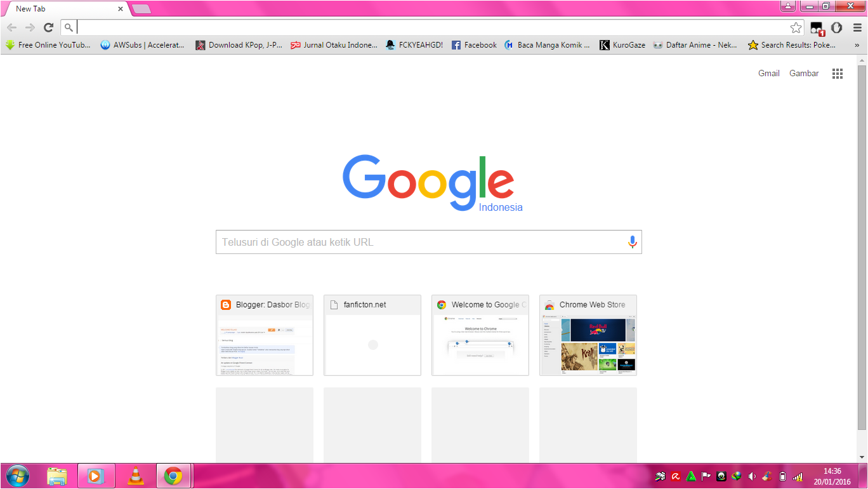Expand the hidden bookmarks overflow chevron
The width and height of the screenshot is (868, 489).
tap(857, 45)
